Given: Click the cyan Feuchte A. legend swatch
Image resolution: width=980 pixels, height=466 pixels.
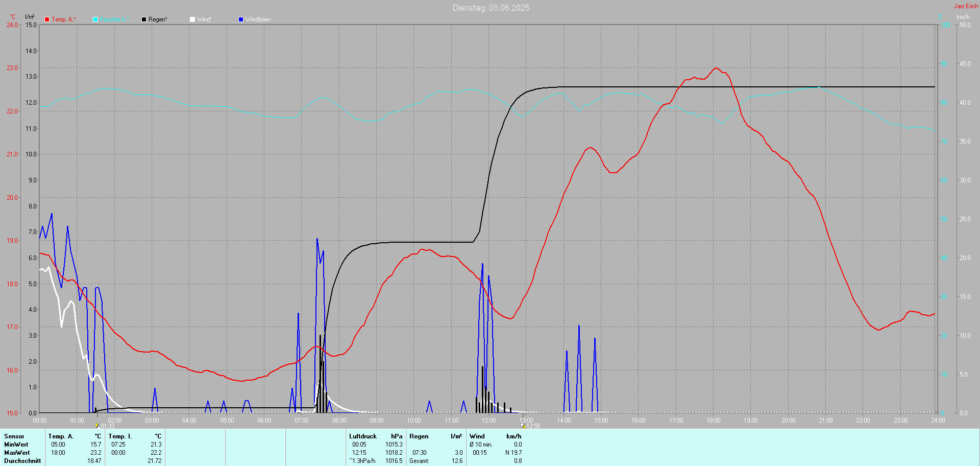Looking at the screenshot, I should tap(95, 19).
